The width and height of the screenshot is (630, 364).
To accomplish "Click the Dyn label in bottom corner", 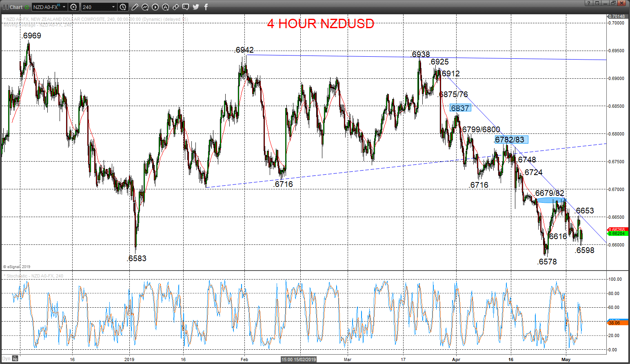I will 7,359.
